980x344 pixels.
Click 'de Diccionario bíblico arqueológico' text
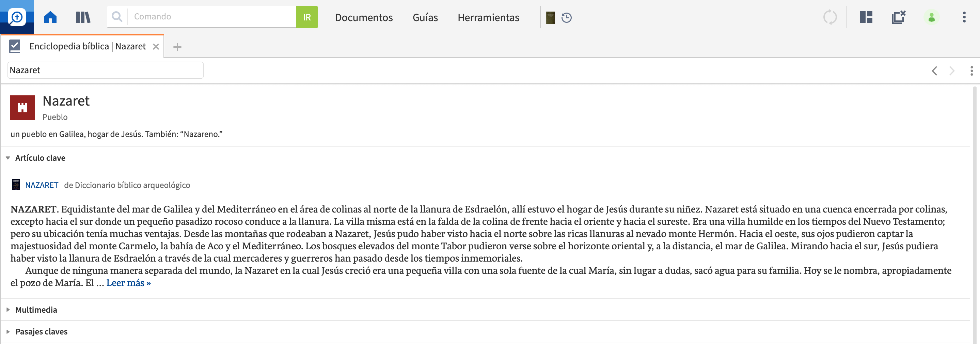127,185
